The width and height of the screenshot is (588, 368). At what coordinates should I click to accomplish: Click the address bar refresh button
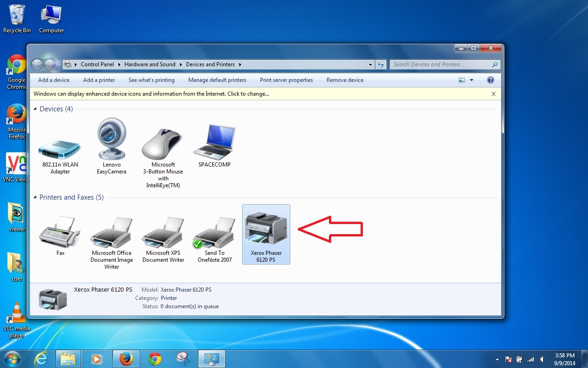pos(381,64)
